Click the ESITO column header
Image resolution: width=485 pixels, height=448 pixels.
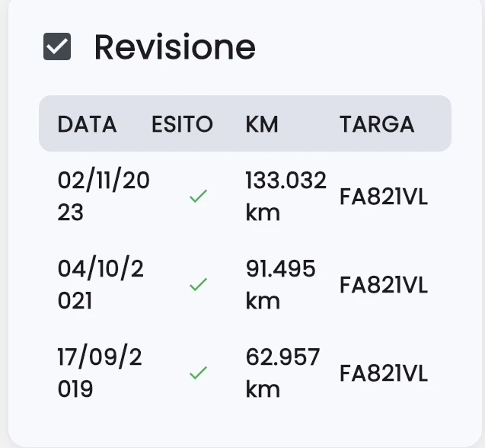[182, 124]
